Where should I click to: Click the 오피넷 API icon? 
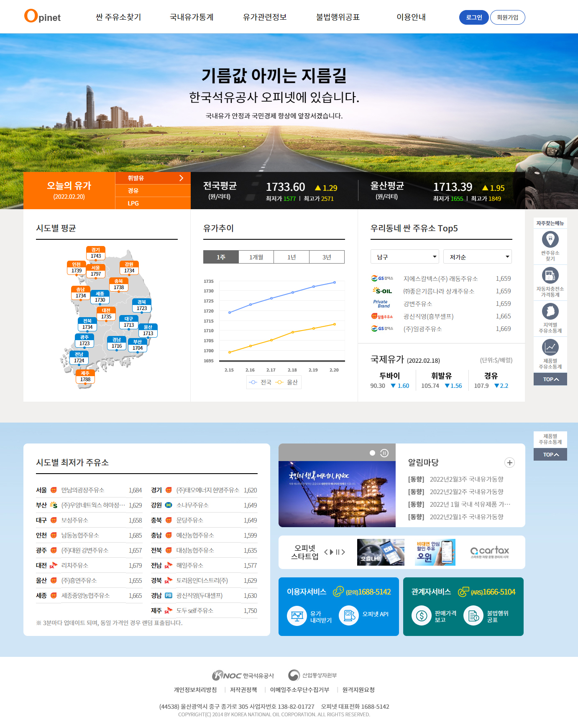click(349, 615)
